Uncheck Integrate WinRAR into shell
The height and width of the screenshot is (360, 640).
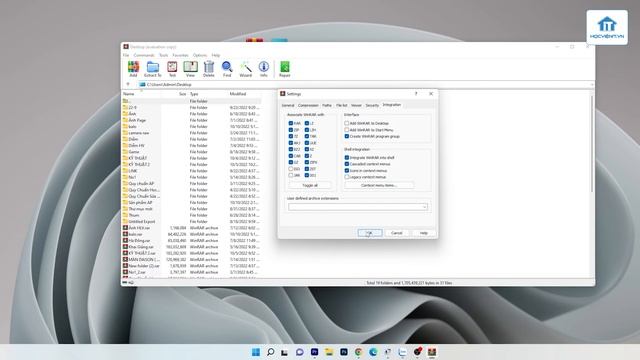point(347,158)
